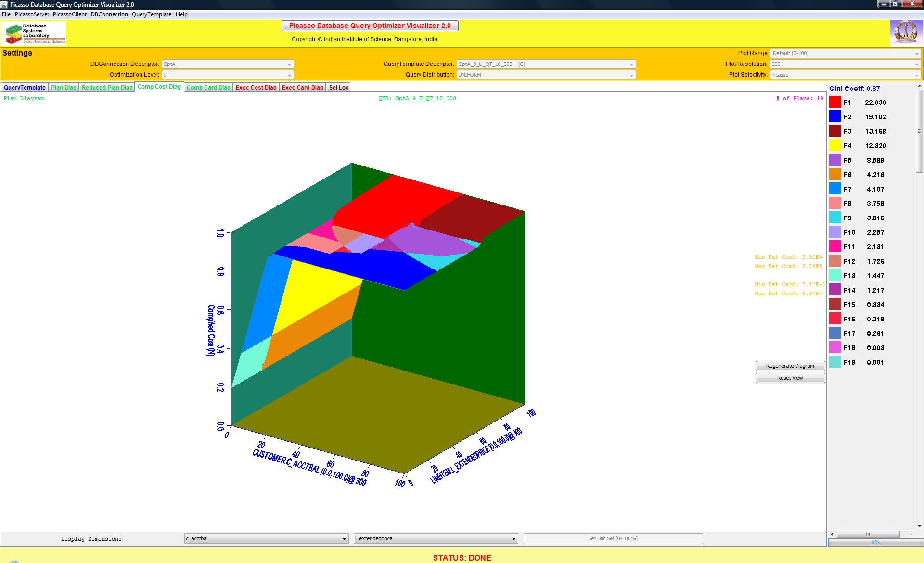Open the Exec Cost Diag tab
This screenshot has height=563, width=924.
[256, 88]
